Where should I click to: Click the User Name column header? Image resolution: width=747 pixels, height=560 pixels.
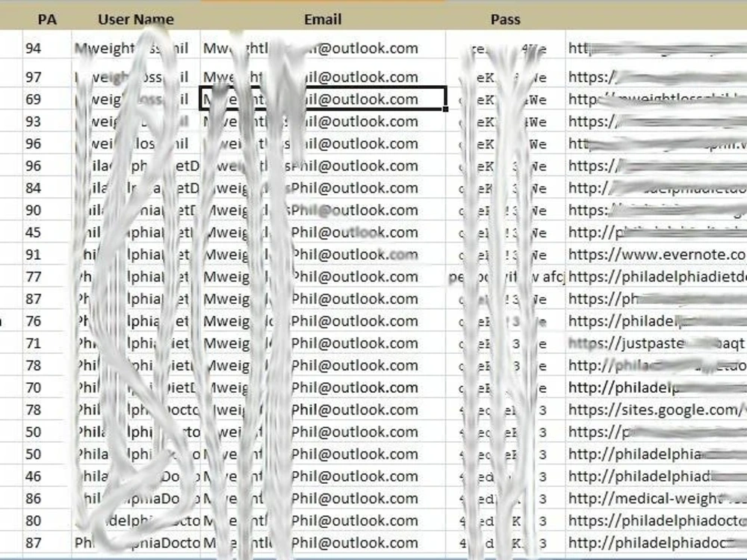pyautogui.click(x=136, y=19)
